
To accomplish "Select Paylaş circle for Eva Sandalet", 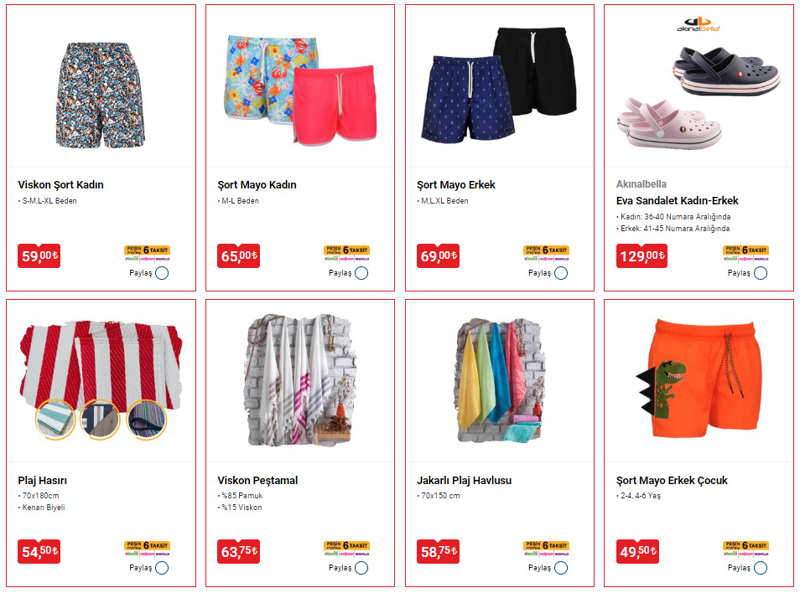I will tap(760, 273).
